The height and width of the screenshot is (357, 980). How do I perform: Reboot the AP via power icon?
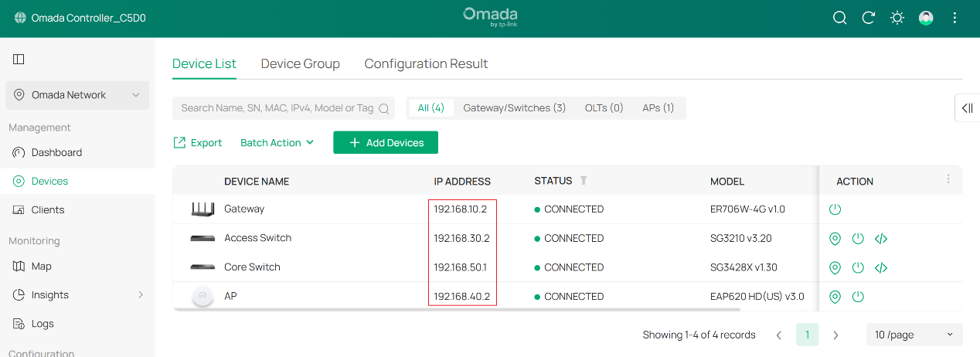(858, 297)
